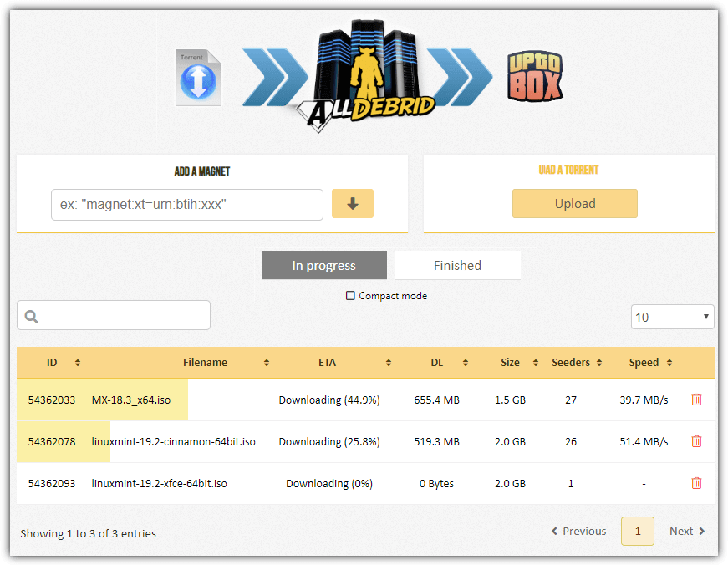Click status Downloading (0%)
Viewport: 728px width, 565px height.
click(329, 483)
